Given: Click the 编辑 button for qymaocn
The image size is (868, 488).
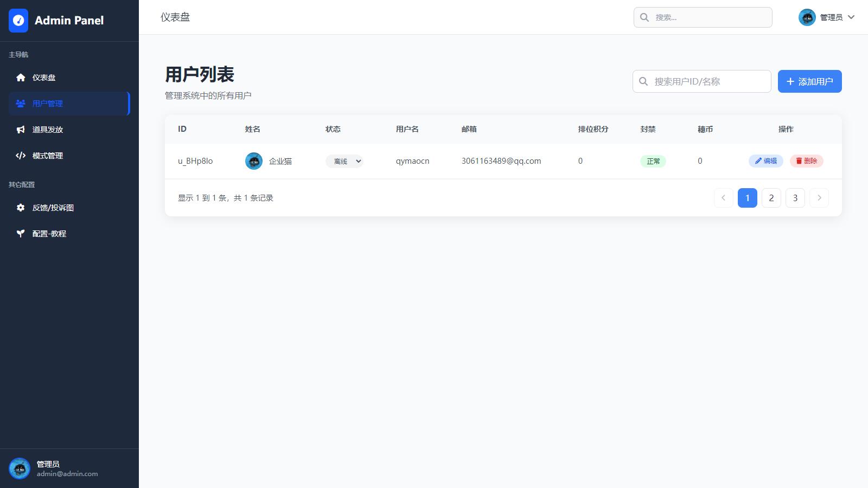Looking at the screenshot, I should [x=765, y=161].
